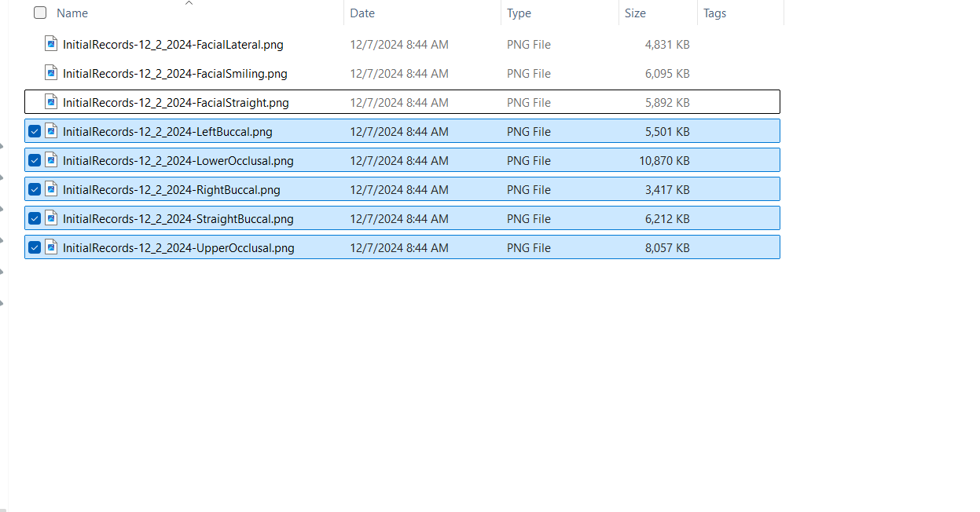Click the PNG icon of FacialLateral.png
Image resolution: width=980 pixels, height=512 pixels.
point(51,44)
